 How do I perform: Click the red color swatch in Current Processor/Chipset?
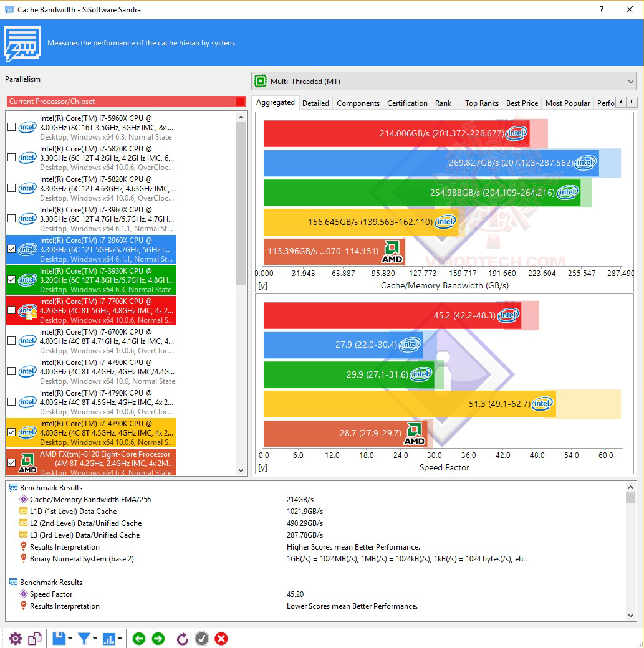pyautogui.click(x=240, y=102)
